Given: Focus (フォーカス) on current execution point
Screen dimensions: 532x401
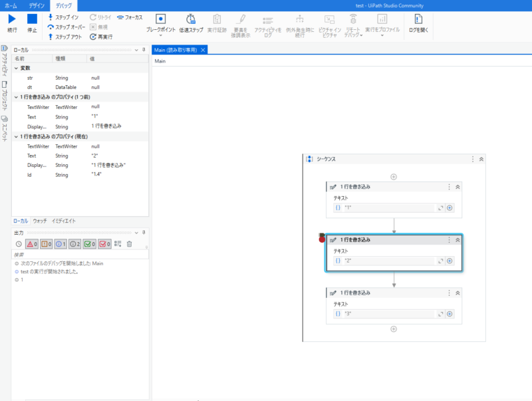Looking at the screenshot, I should [x=130, y=17].
